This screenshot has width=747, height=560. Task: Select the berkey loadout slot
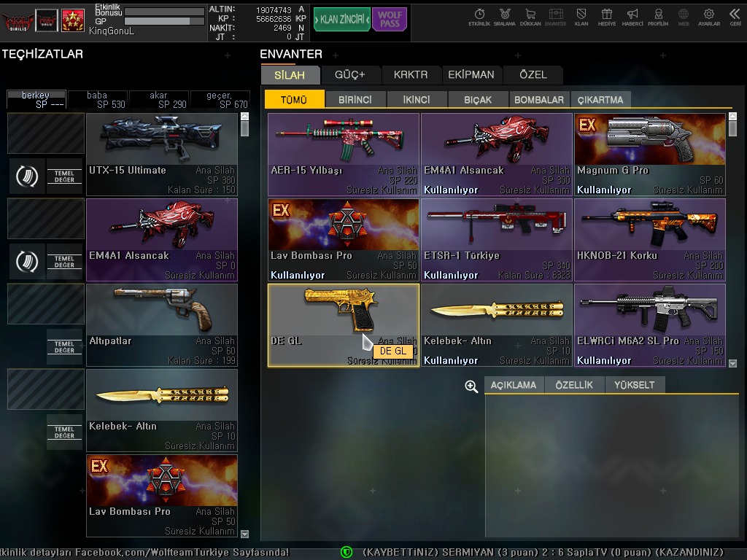coord(36,100)
